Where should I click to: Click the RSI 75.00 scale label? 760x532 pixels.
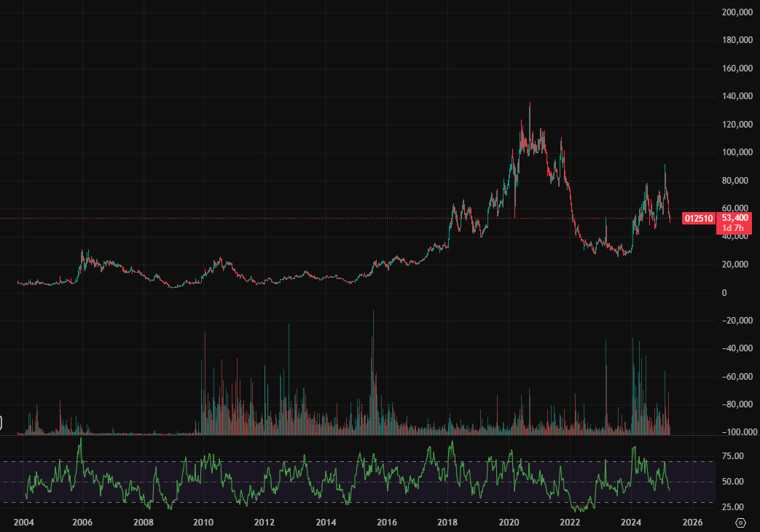coord(732,456)
